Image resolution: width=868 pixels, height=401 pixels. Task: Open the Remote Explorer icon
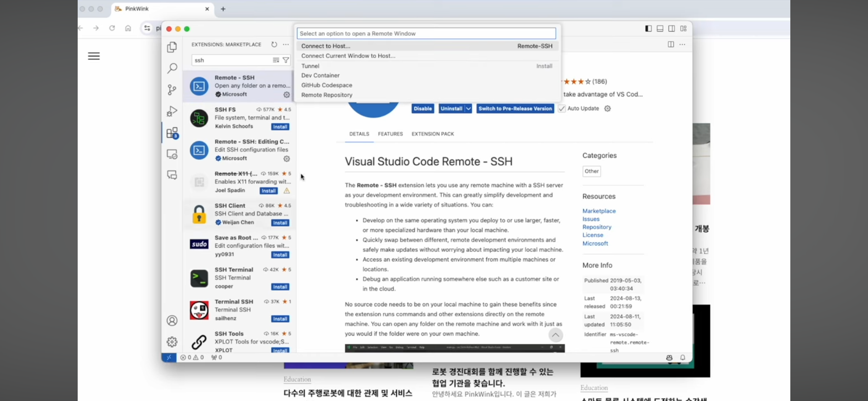172,154
